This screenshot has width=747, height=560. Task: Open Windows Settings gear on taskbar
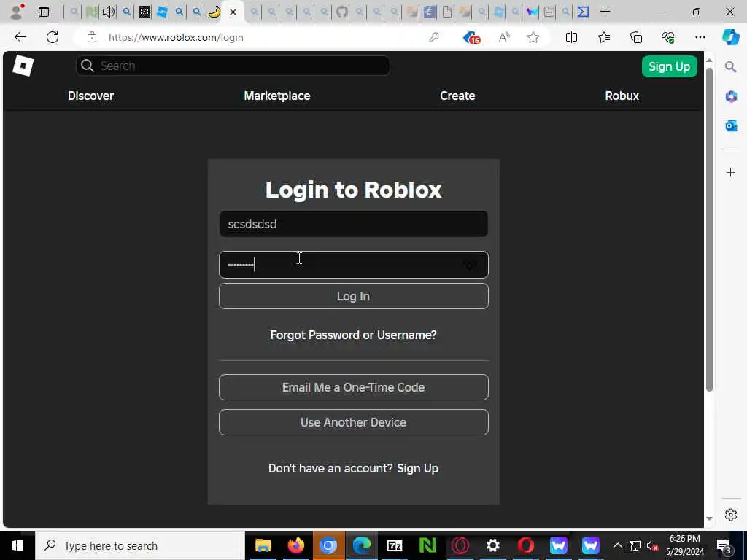[x=493, y=545]
